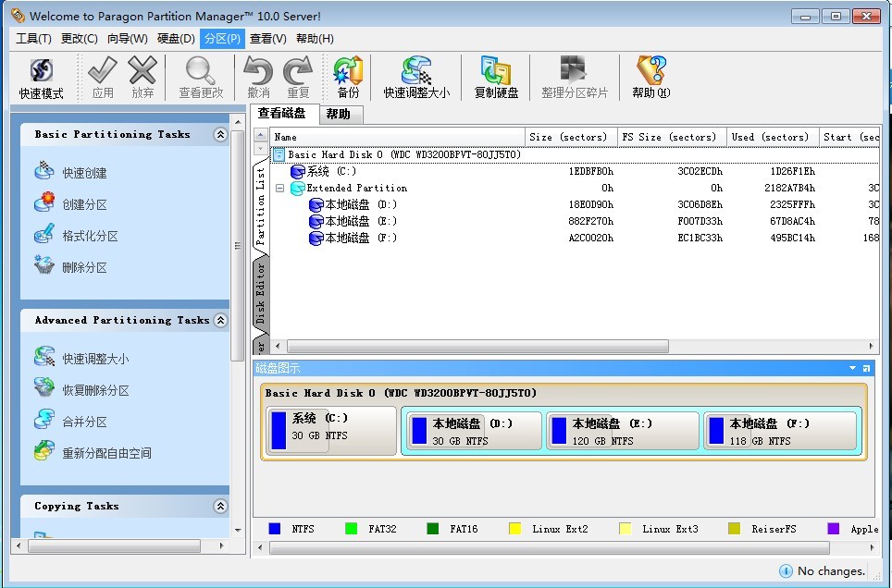Click the 快速模式 express mode toolbar icon
Viewport: 892px width, 588px height.
tap(41, 78)
